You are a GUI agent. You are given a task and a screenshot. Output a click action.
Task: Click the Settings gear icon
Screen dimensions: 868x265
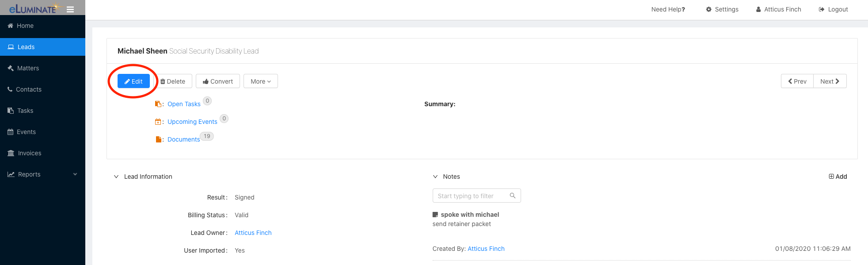point(709,9)
